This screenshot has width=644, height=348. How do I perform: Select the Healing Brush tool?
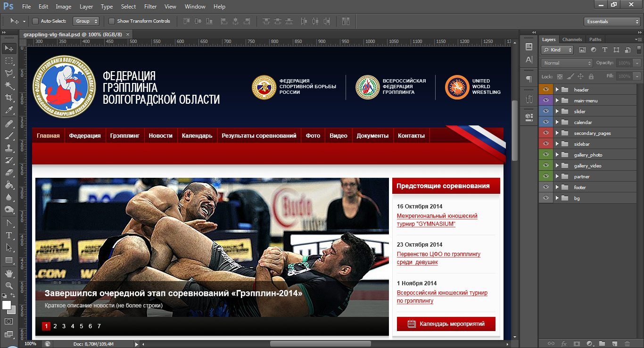click(x=9, y=124)
